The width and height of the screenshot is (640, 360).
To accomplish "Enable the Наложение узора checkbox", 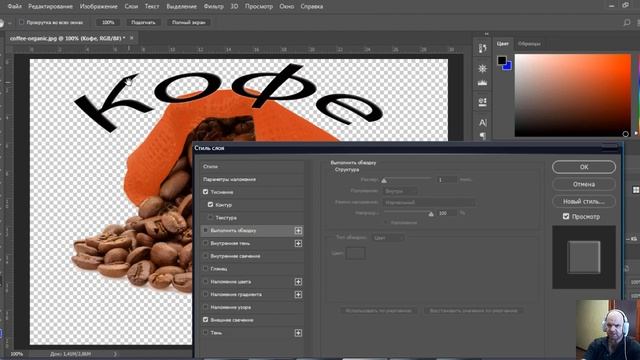I will [206, 307].
